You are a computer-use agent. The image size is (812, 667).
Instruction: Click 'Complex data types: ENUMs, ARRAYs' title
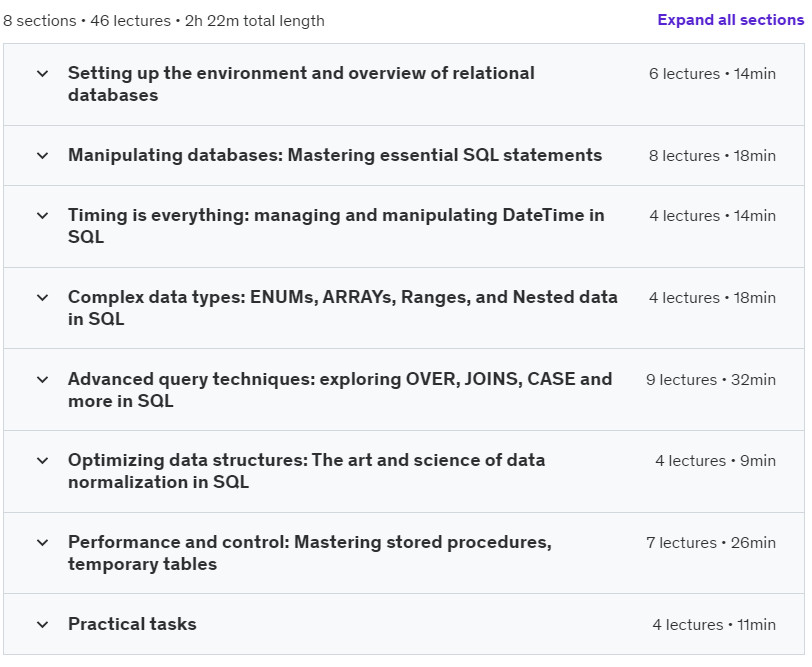click(342, 308)
